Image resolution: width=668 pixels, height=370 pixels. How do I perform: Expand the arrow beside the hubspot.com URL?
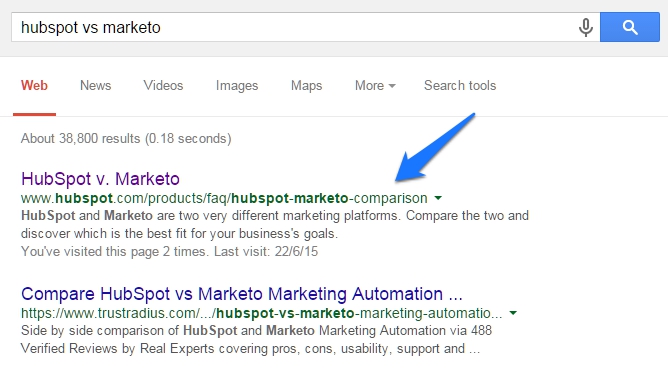click(x=438, y=198)
